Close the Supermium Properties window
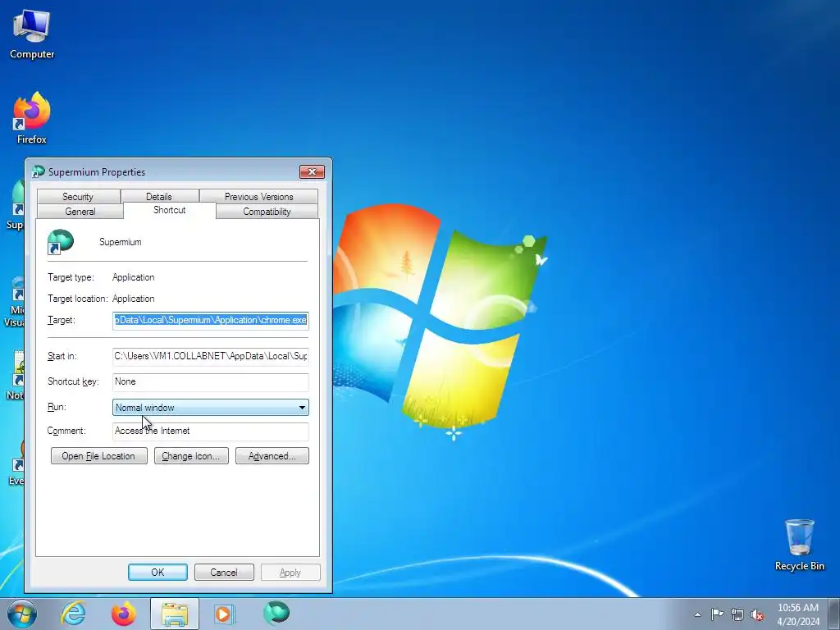The width and height of the screenshot is (840, 630). (x=312, y=171)
